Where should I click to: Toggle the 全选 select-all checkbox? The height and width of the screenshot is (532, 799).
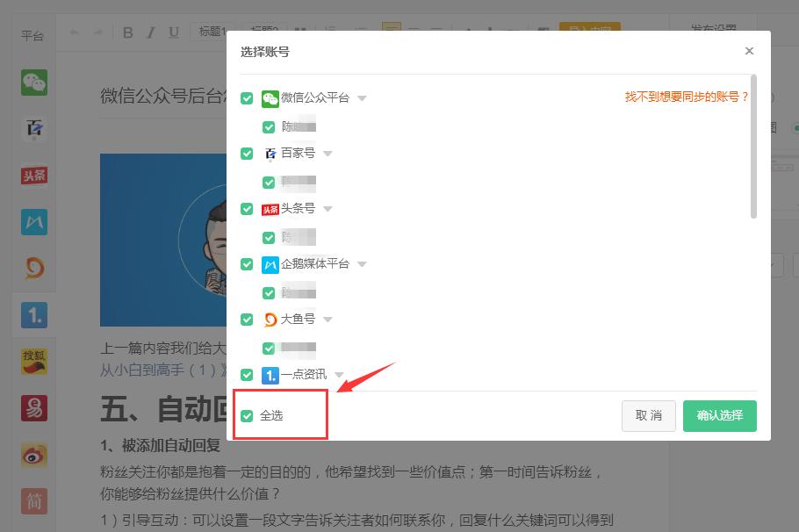point(247,415)
